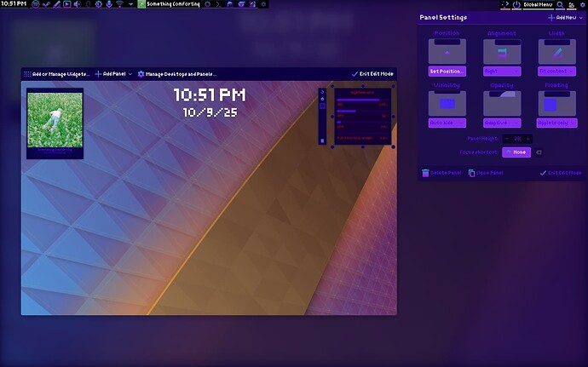Image resolution: width=588 pixels, height=367 pixels.
Task: Click the checkmark icon in the top panel
Action: click(x=46, y=4)
